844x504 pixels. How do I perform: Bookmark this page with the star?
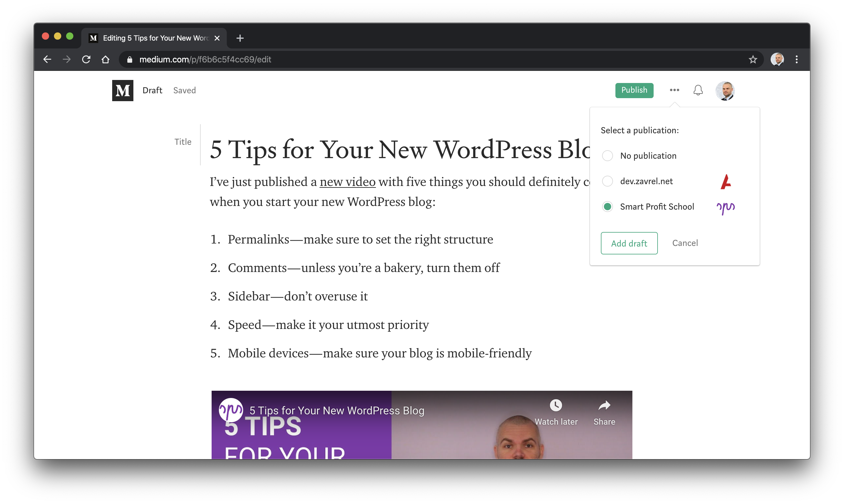pyautogui.click(x=752, y=59)
